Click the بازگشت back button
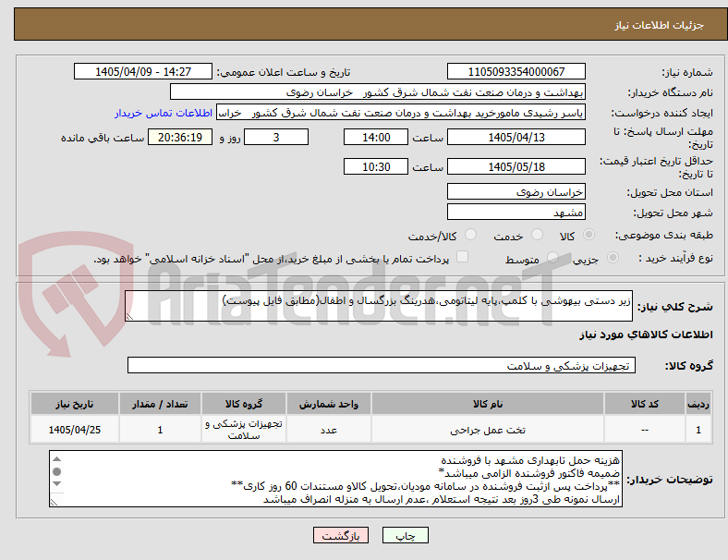 (341, 535)
